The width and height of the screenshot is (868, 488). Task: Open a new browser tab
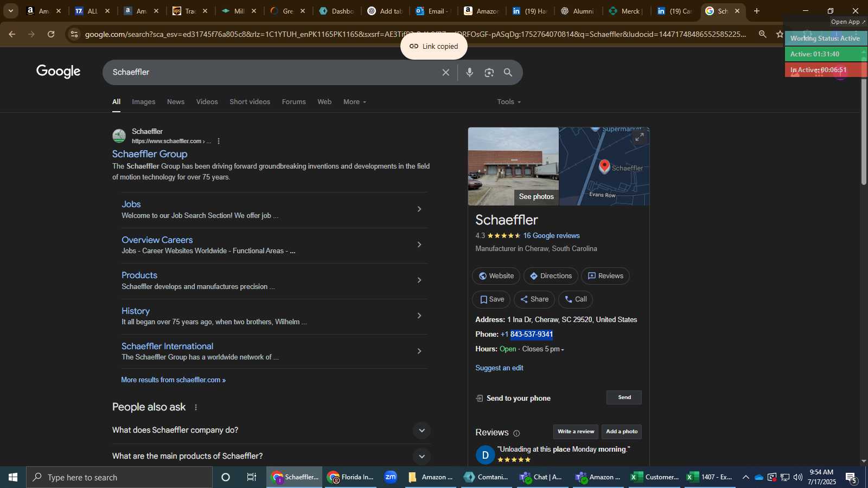pyautogui.click(x=757, y=11)
